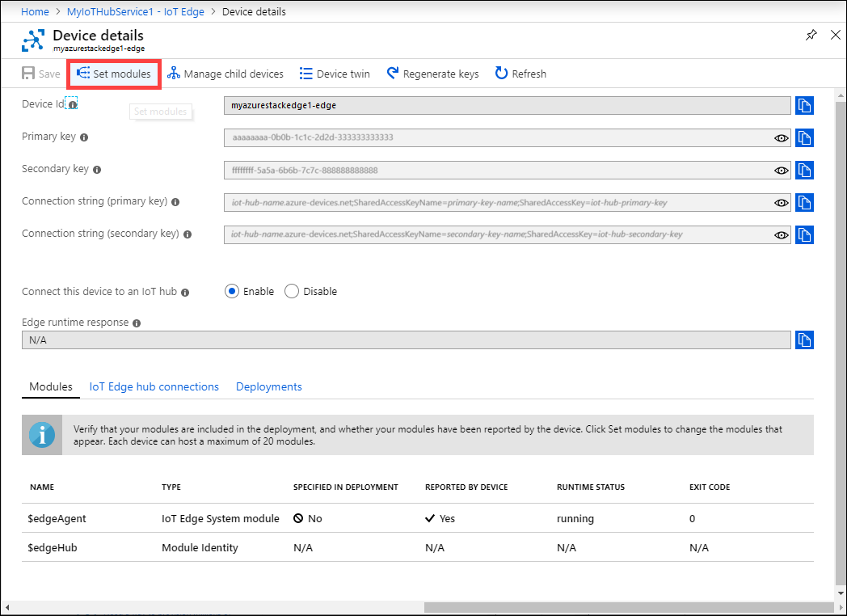Copy the Device Id value
The width and height of the screenshot is (847, 616).
[x=804, y=106]
